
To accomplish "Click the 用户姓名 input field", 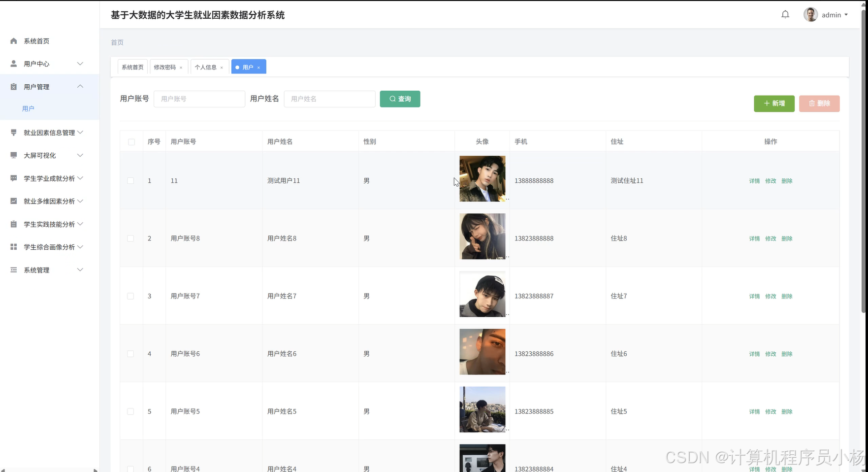I will [329, 99].
